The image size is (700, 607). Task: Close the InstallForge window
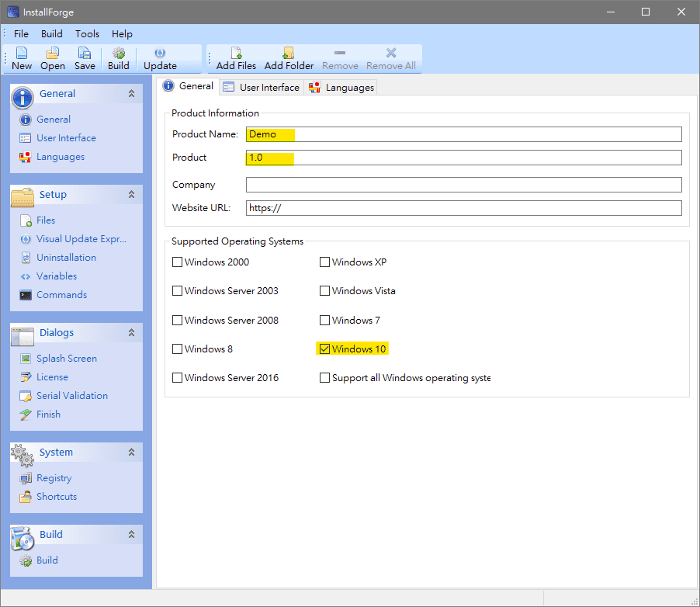pyautogui.click(x=681, y=12)
